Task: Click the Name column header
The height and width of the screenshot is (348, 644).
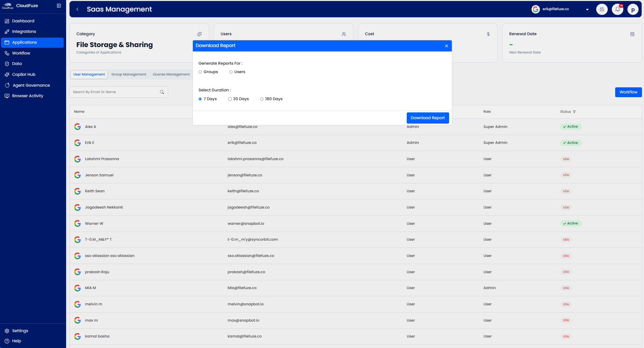Action: (79, 112)
